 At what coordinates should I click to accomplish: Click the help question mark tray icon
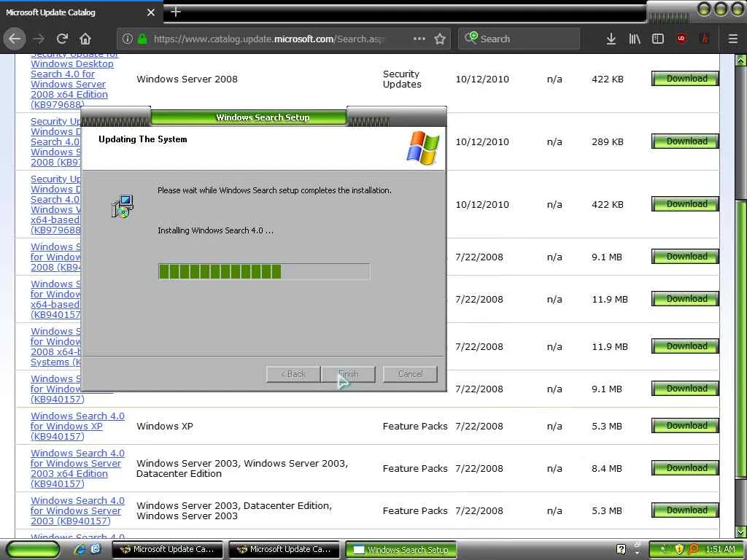click(x=622, y=550)
